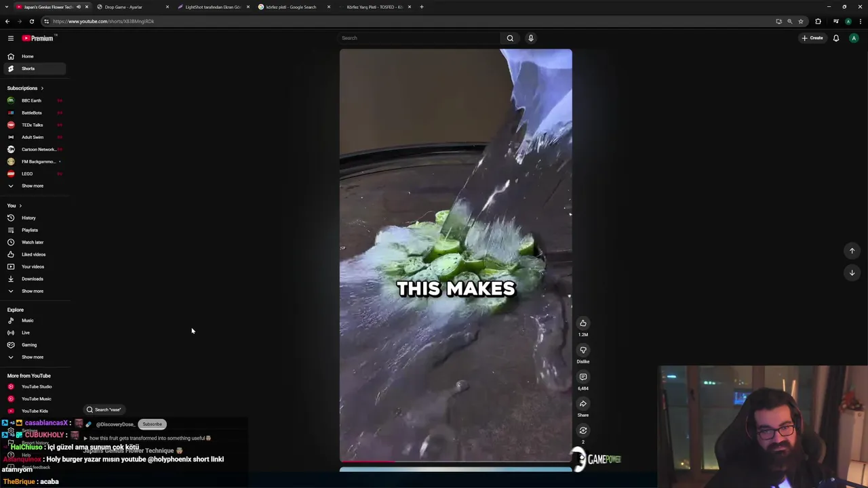Mute the YouTube tab audio icon
This screenshot has width=868, height=488.
(79, 7)
